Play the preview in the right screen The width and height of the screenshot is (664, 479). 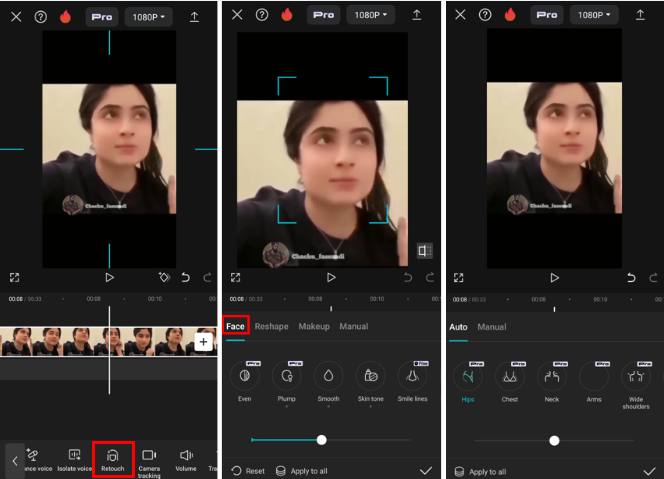[554, 277]
